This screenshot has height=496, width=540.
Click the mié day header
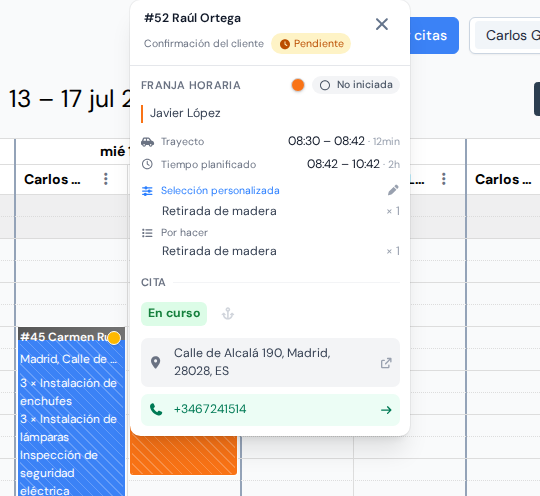pos(114,152)
